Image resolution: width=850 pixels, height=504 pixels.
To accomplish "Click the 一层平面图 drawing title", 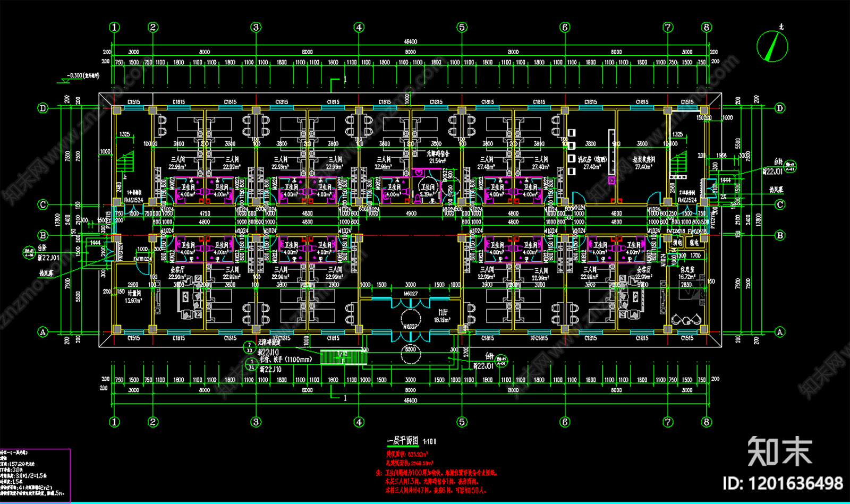I will 402,441.
